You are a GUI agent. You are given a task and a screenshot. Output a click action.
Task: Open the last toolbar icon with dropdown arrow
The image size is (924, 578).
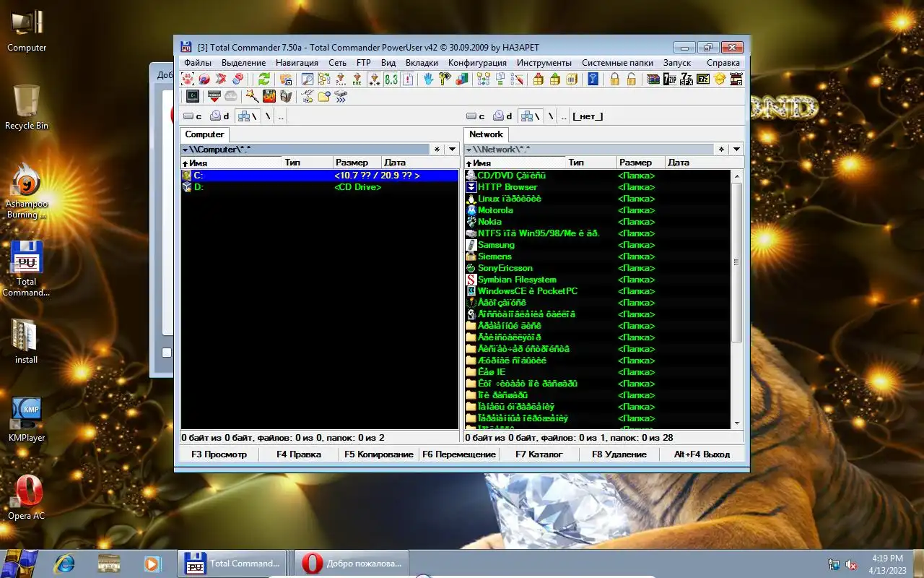[x=736, y=79]
